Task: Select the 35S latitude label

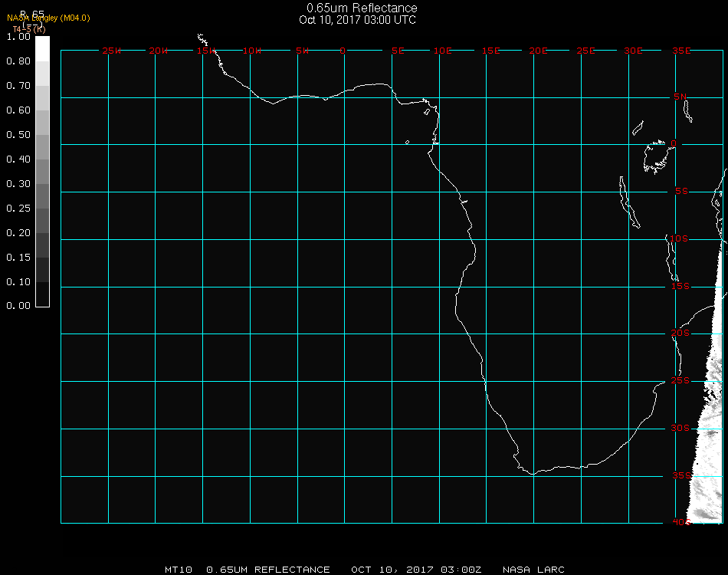Action: pyautogui.click(x=681, y=475)
